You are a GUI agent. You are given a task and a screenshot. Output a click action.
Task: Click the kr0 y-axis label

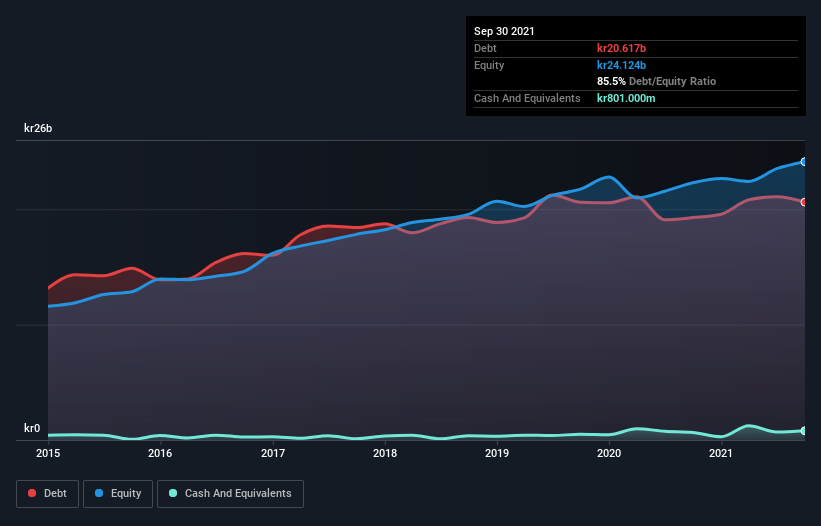(32, 428)
